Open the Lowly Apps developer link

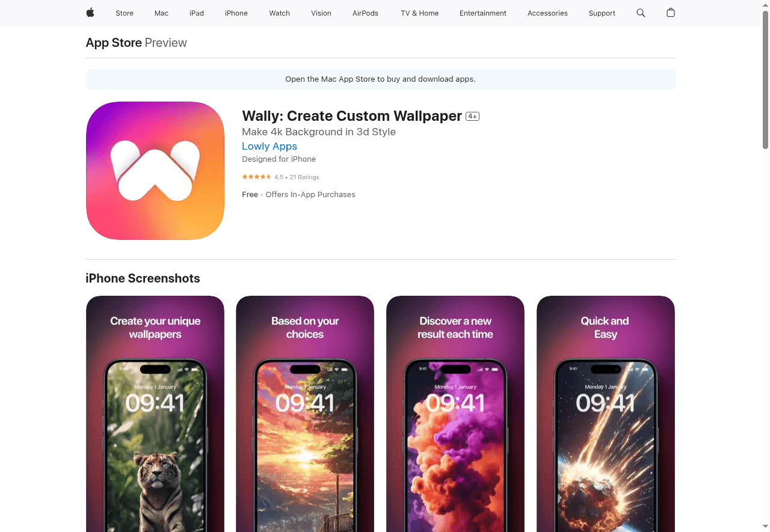[x=269, y=146]
